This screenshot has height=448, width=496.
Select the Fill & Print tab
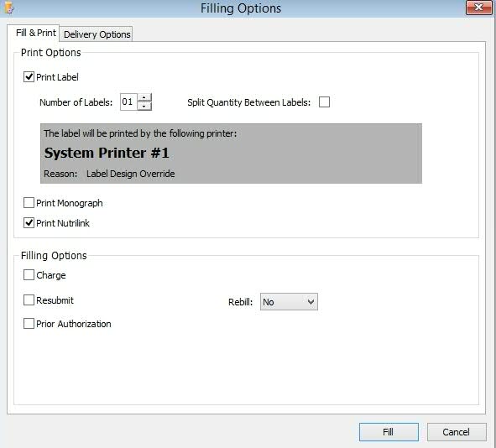(35, 33)
